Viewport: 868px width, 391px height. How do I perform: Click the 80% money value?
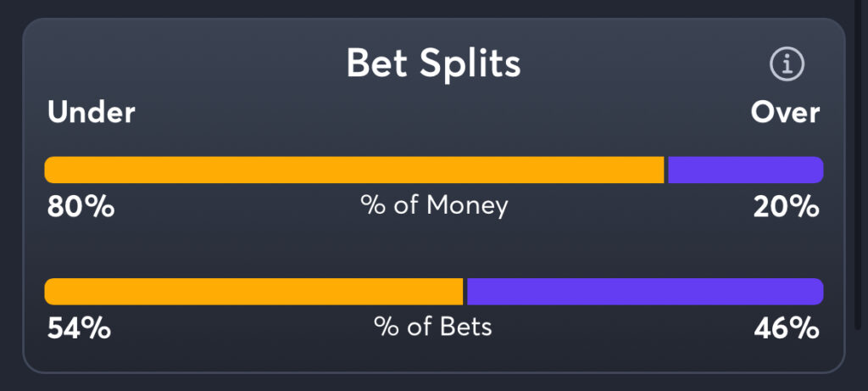tap(81, 206)
